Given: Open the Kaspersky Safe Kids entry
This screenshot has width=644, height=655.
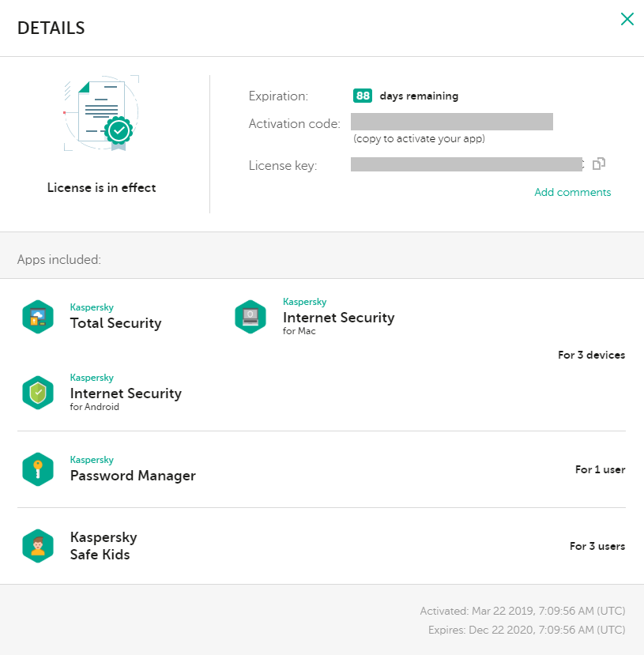Looking at the screenshot, I should [x=104, y=546].
